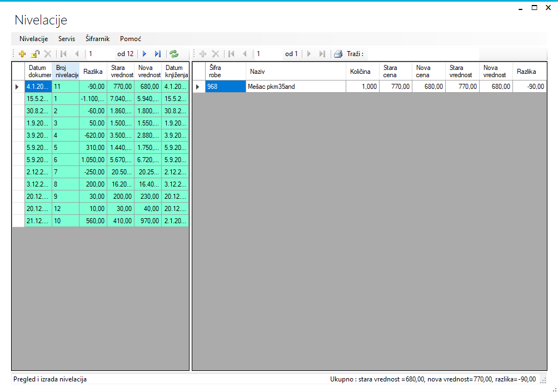Click the add new nivelacija plus icon
558x392 pixels.
22,54
